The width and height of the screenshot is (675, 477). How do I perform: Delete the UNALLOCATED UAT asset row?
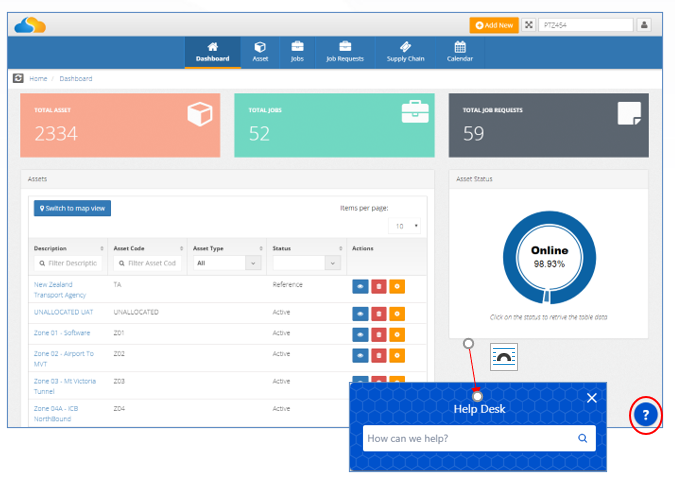pyautogui.click(x=379, y=314)
